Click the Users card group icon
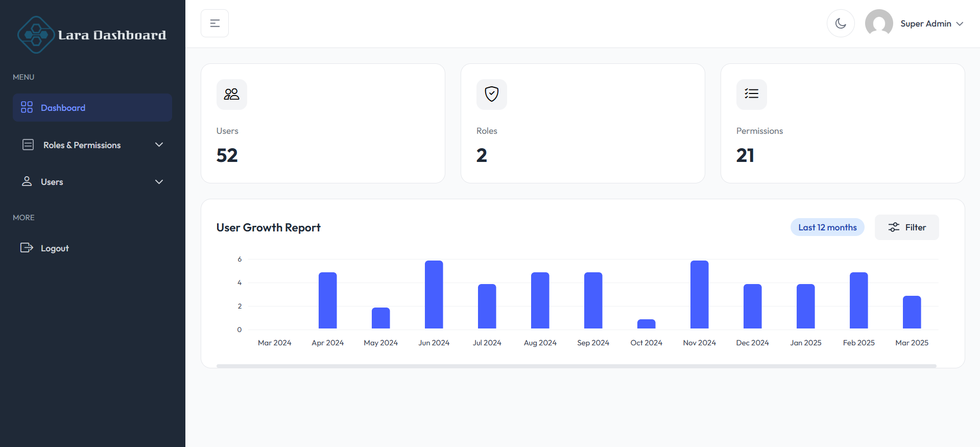Viewport: 980px width, 447px height. pyautogui.click(x=232, y=94)
